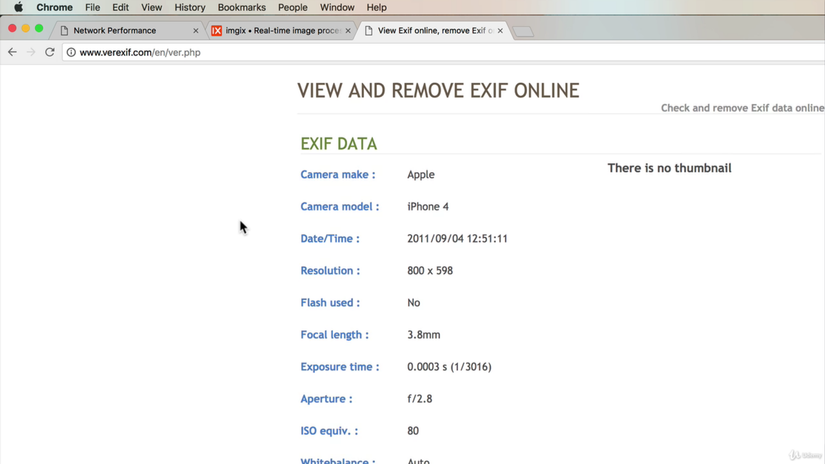The image size is (825, 464).
Task: Open the View menu
Action: click(152, 7)
